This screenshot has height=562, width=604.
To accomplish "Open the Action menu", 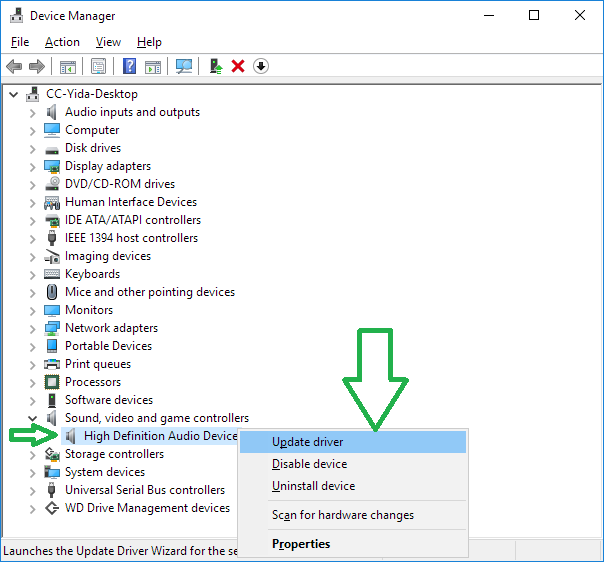I will coord(62,42).
